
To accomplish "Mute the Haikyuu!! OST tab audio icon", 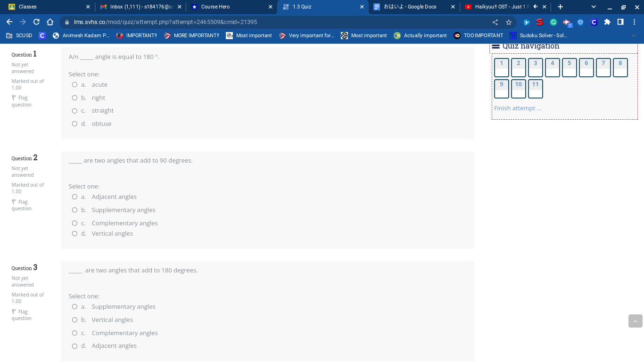I will tap(536, 7).
